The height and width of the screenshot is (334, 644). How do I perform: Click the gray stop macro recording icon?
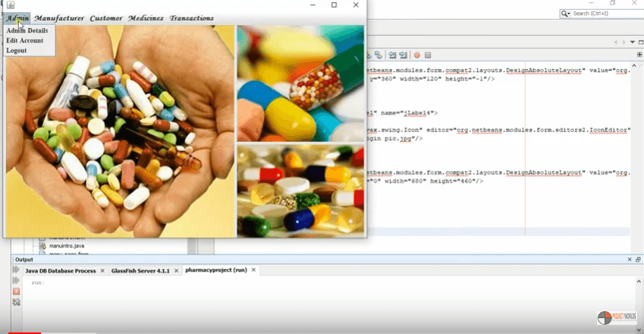428,55
